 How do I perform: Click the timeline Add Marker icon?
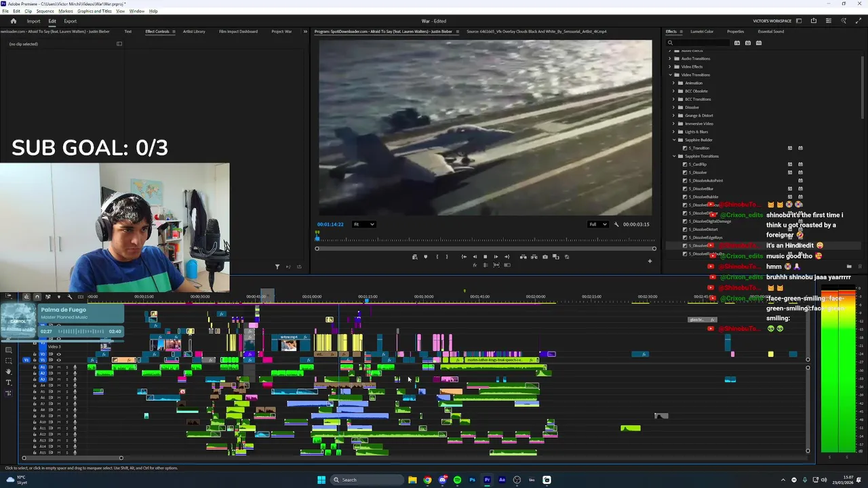tap(59, 296)
